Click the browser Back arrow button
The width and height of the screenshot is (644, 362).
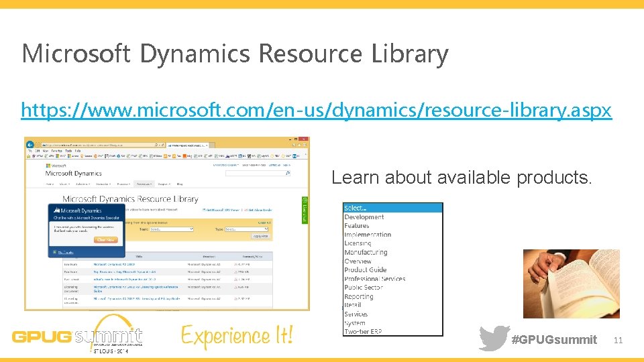click(x=30, y=145)
